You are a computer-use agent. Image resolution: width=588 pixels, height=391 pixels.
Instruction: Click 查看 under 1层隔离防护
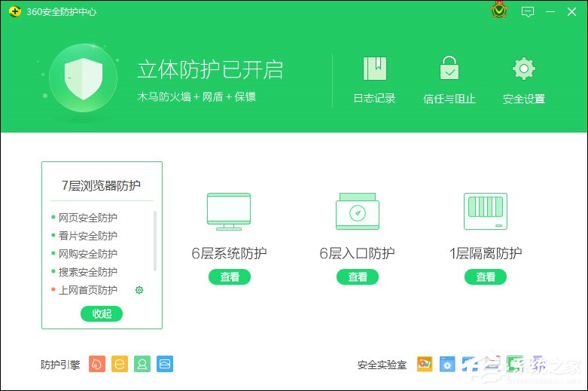pos(486,277)
